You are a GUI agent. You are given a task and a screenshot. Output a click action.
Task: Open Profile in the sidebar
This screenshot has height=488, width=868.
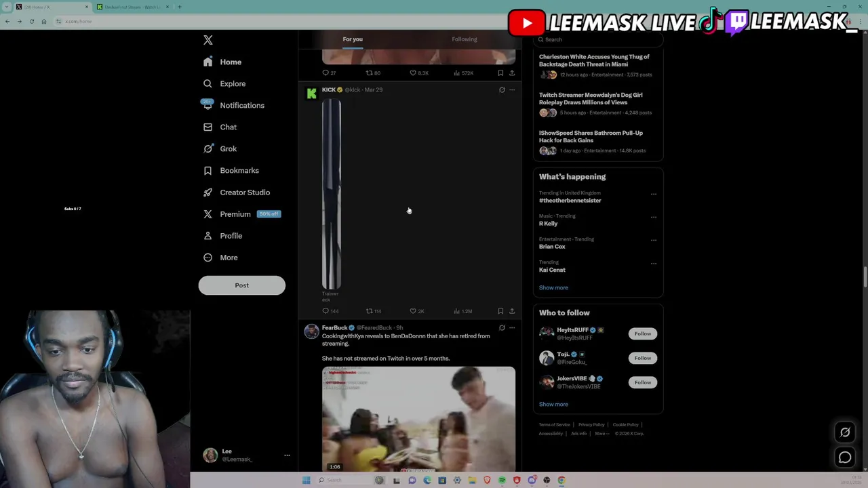click(222, 236)
